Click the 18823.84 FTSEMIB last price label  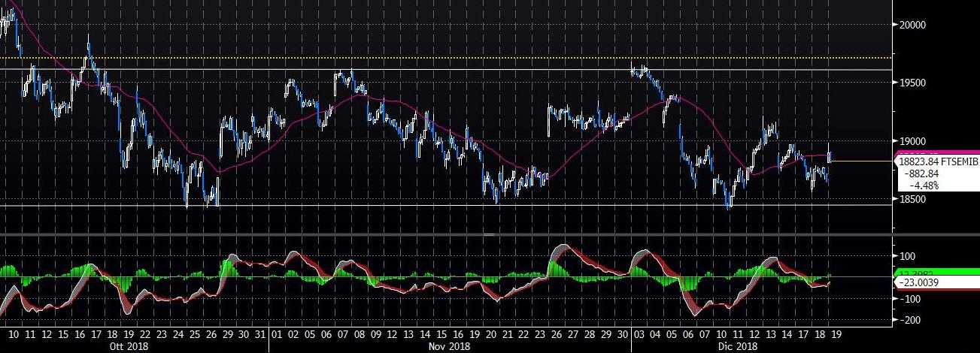(936, 161)
